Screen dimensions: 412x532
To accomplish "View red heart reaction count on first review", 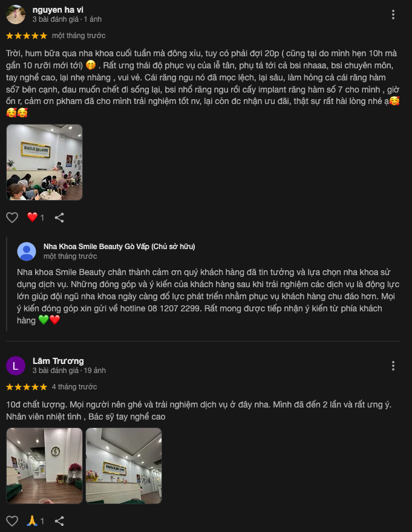I will (x=35, y=218).
